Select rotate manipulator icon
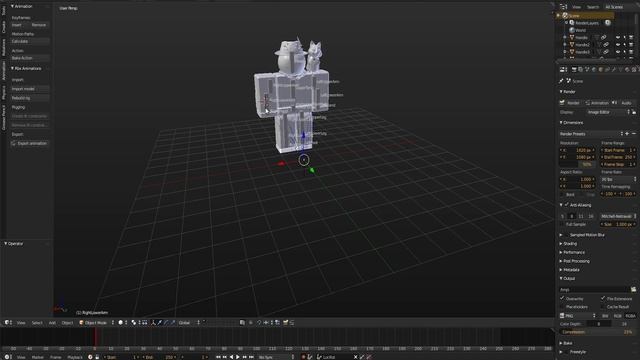 pyautogui.click(x=166, y=322)
